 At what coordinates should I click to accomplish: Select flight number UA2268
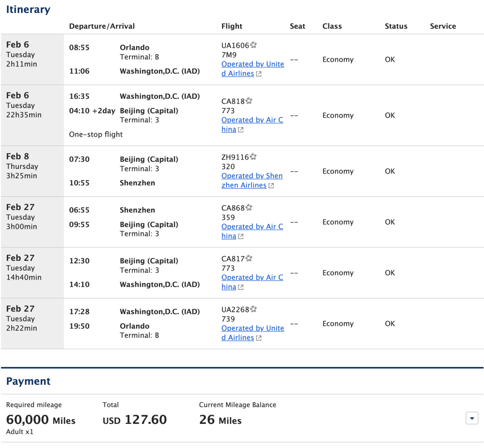(x=235, y=310)
